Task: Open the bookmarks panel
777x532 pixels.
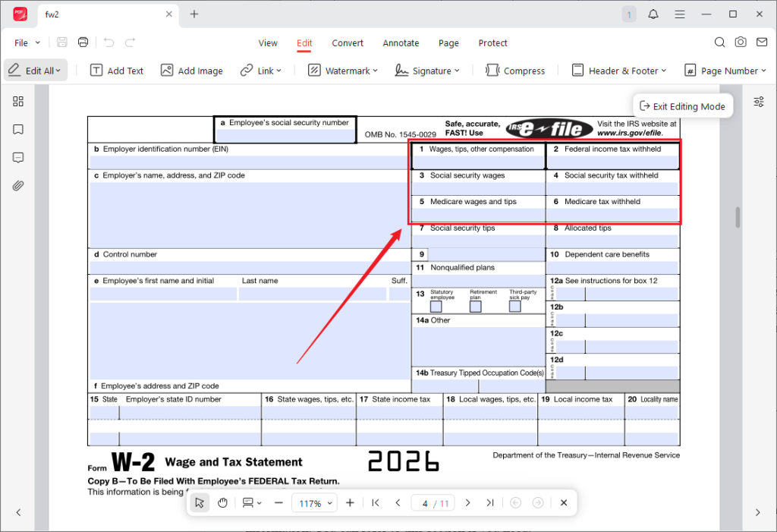Action: 18,130
